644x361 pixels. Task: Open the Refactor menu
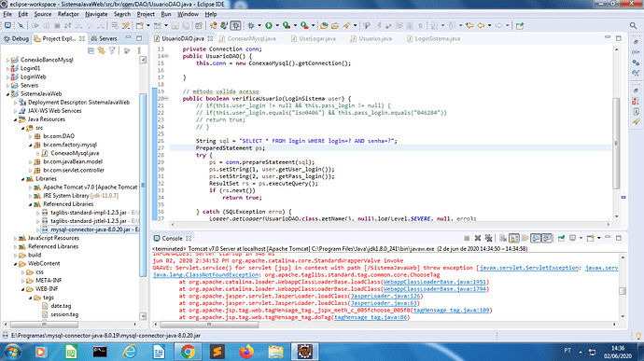[68, 14]
